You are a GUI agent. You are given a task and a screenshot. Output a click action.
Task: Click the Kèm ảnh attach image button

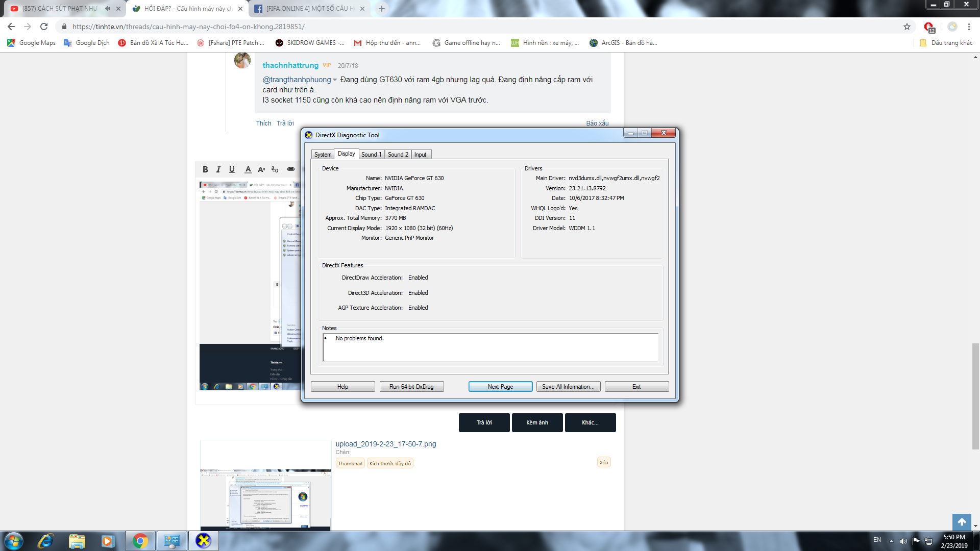click(x=537, y=422)
